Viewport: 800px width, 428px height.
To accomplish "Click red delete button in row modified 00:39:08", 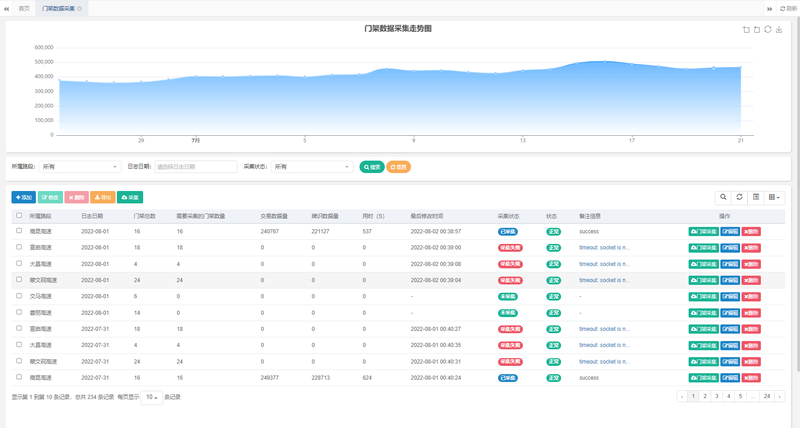I will [x=751, y=264].
